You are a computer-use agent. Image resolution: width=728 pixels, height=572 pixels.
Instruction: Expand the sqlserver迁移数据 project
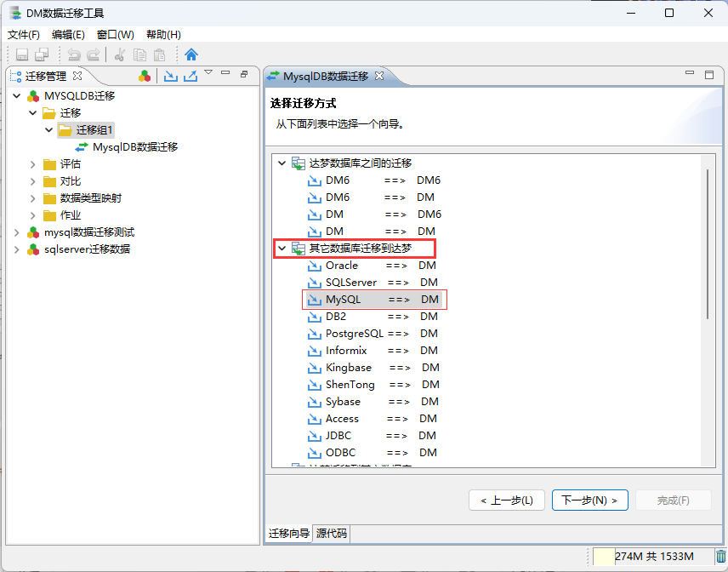tap(17, 249)
